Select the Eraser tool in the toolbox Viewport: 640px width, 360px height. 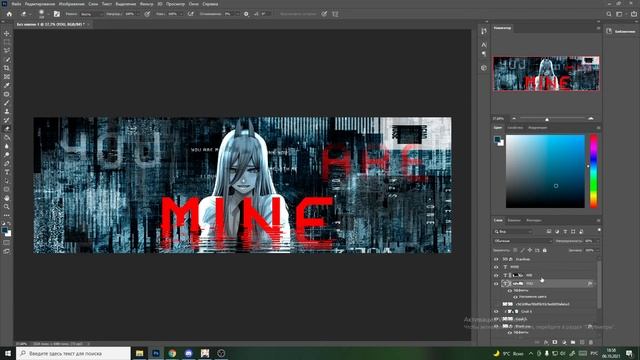(7, 129)
